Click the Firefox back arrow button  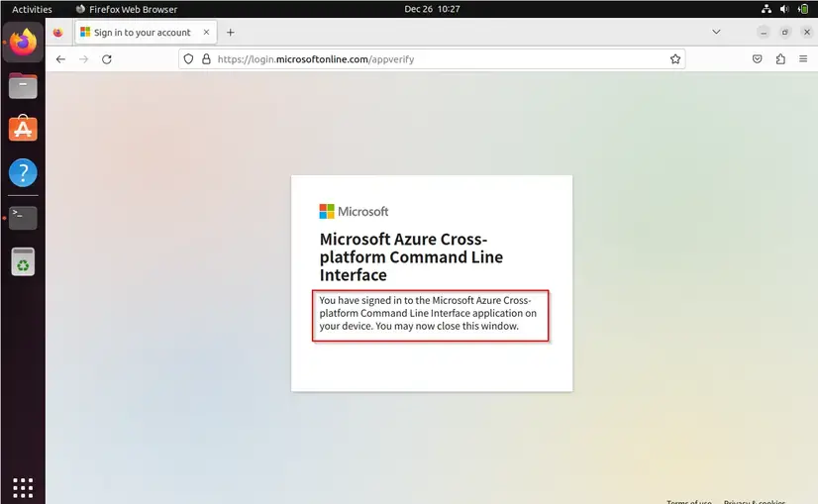[60, 59]
